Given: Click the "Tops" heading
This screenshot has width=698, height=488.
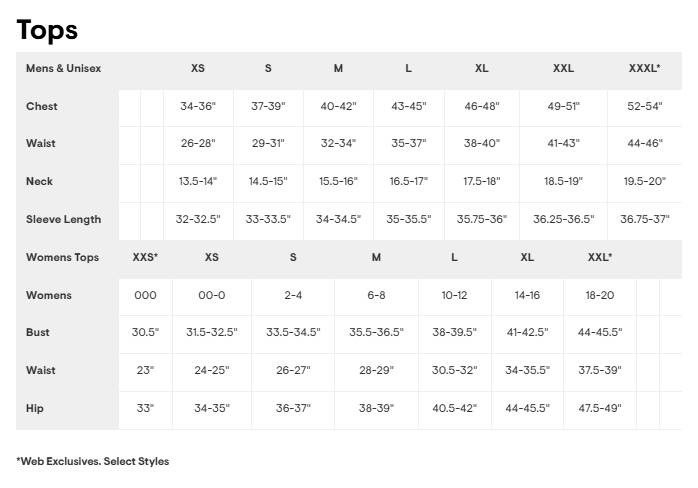Looking at the screenshot, I should pos(47,30).
